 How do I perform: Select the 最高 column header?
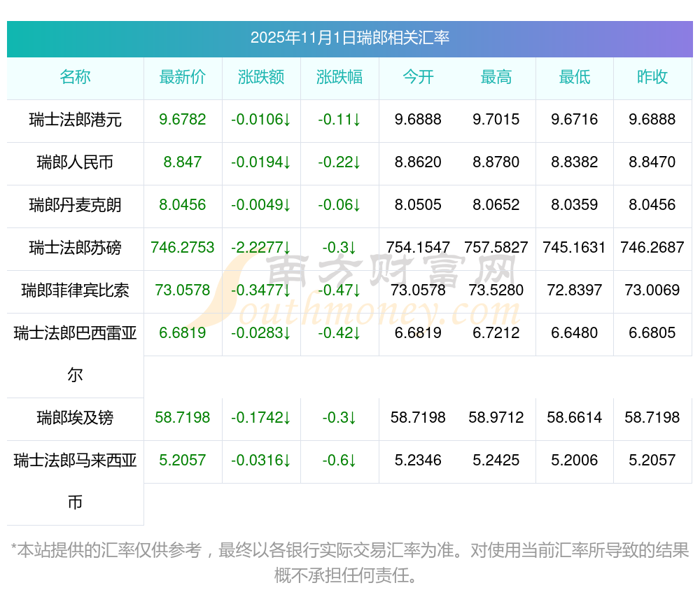496,77
